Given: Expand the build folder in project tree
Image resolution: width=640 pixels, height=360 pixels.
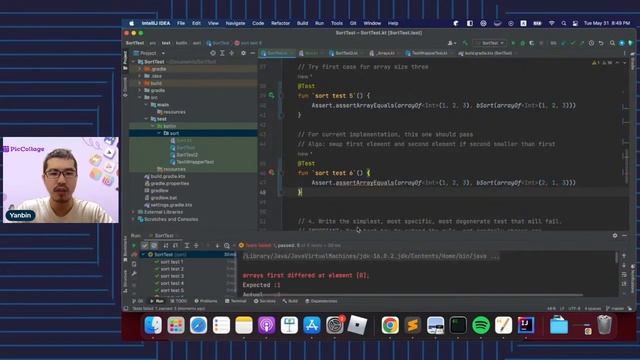Looking at the screenshot, I should [x=140, y=83].
